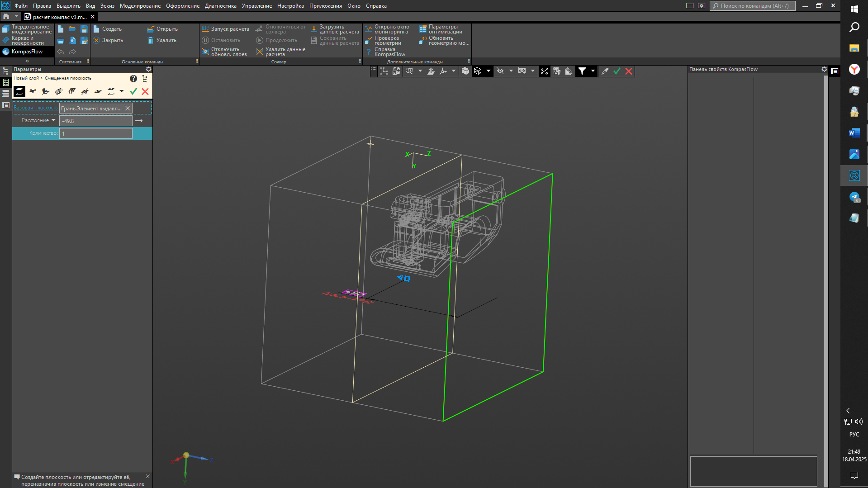Viewport: 868px width, 488px height.
Task: Open the Моделирование menu
Action: (x=140, y=6)
